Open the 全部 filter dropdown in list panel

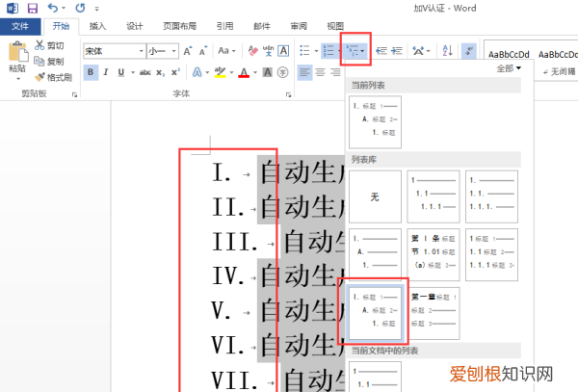coord(509,68)
